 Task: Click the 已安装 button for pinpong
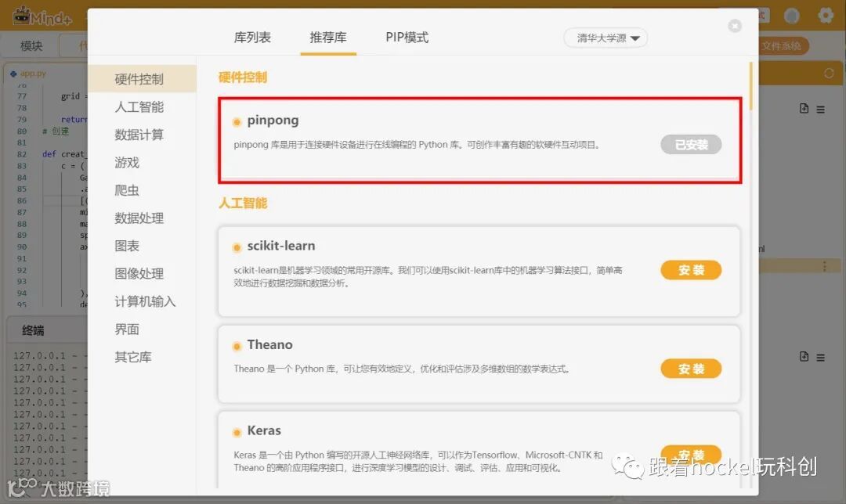pyautogui.click(x=691, y=145)
